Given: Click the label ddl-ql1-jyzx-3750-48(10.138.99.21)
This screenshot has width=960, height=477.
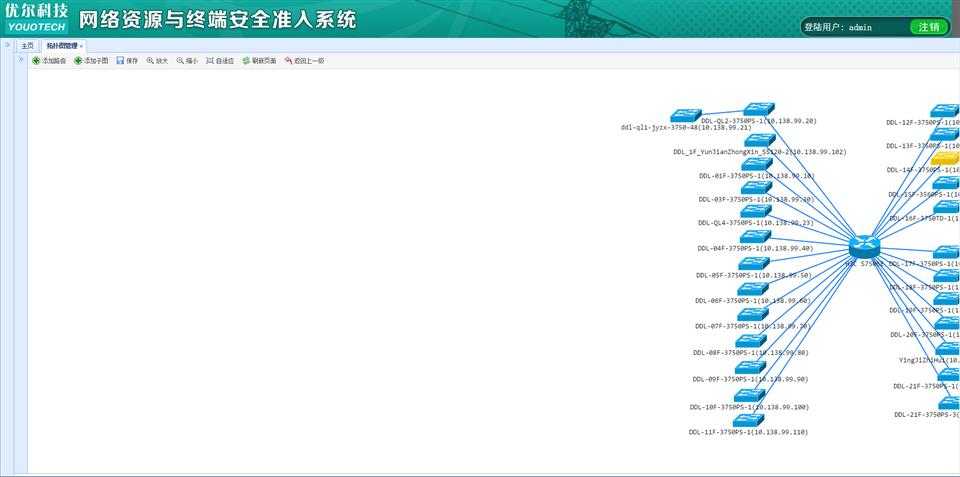Looking at the screenshot, I should point(686,127).
